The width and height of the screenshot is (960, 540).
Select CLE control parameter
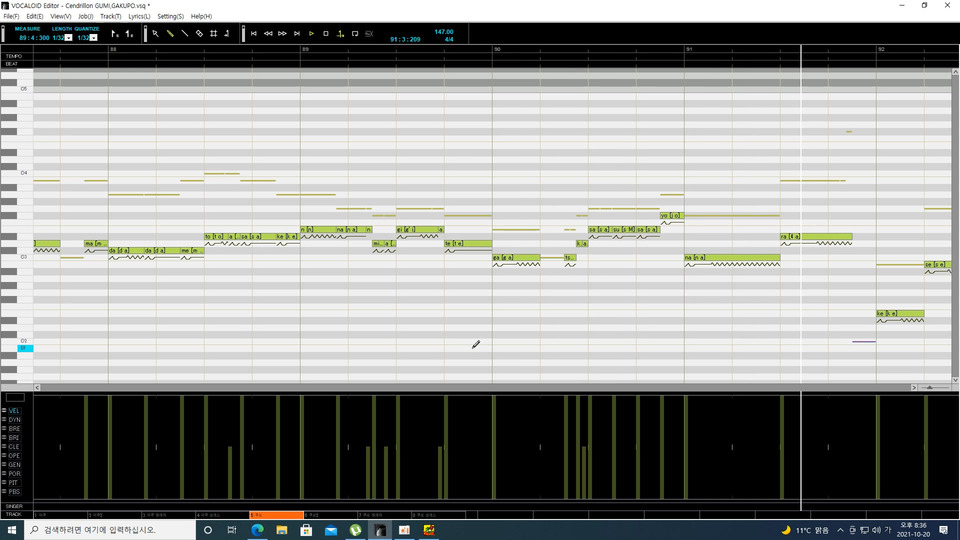point(14,447)
